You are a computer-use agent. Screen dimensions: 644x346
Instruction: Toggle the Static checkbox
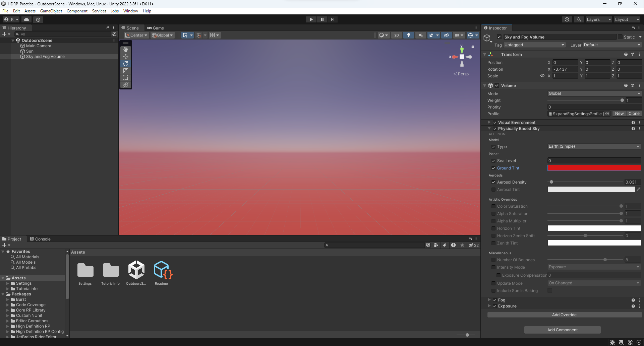(620, 37)
